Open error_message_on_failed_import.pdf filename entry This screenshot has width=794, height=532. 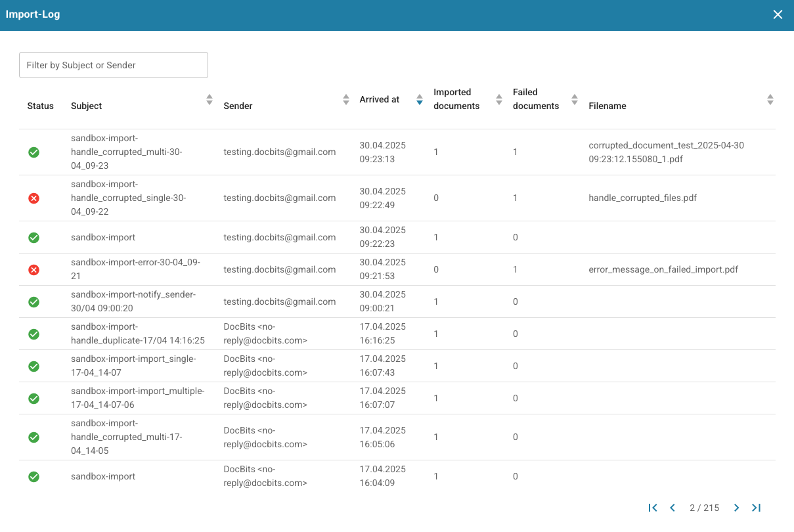(663, 269)
